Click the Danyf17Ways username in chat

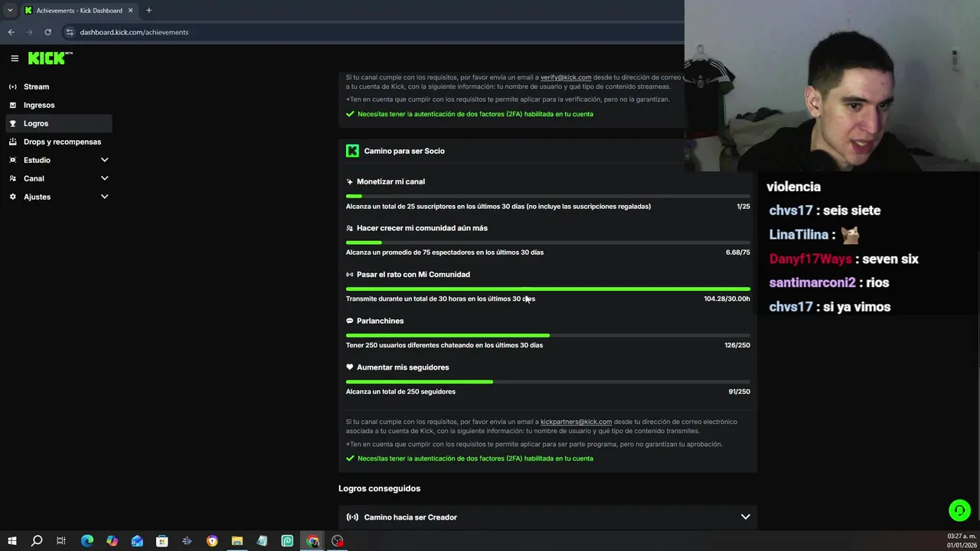click(x=810, y=259)
